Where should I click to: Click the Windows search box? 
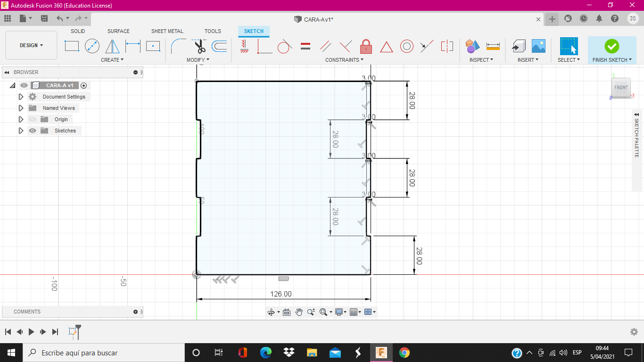click(x=104, y=353)
